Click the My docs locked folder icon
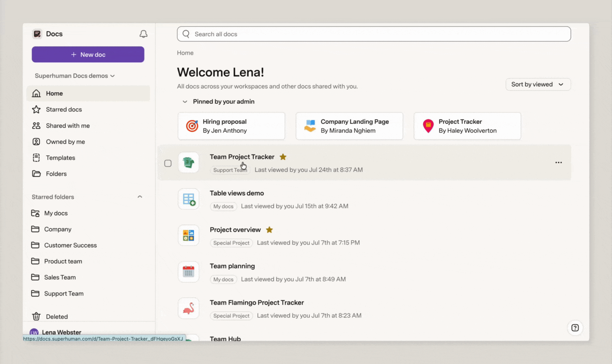 35,213
